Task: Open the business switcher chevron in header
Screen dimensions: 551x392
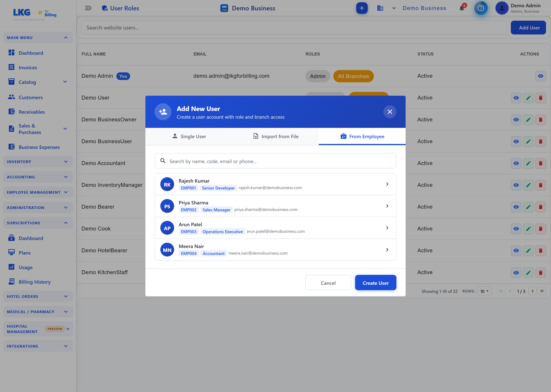Action: pyautogui.click(x=394, y=8)
